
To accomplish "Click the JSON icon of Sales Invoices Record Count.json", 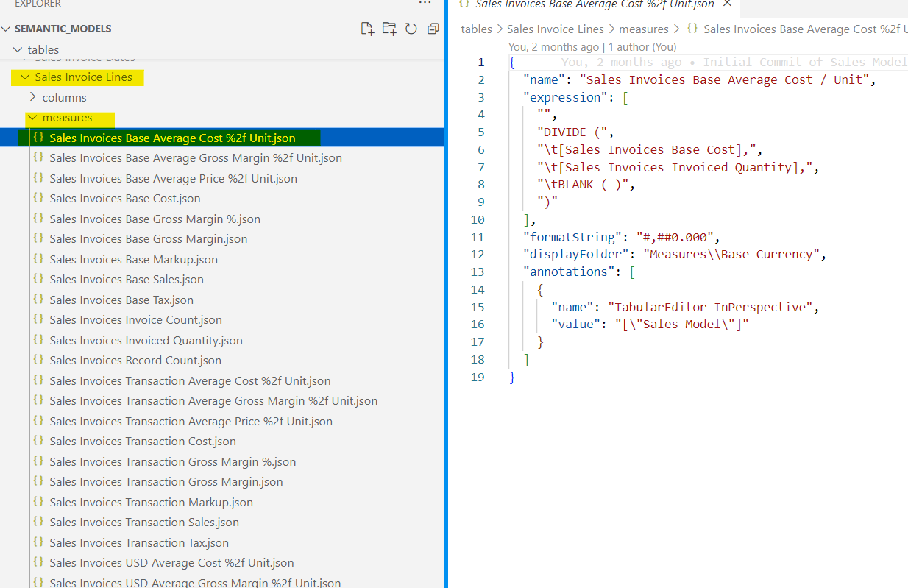I will pos(38,360).
